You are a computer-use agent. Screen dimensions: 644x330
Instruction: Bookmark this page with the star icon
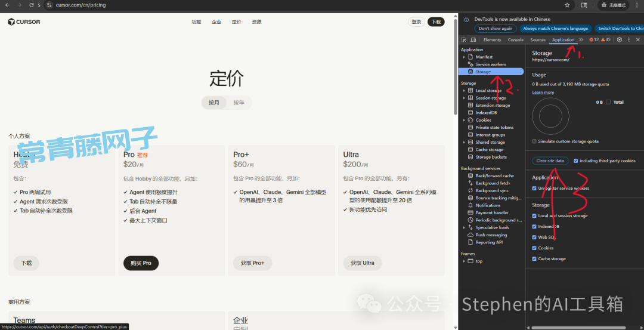(x=566, y=5)
